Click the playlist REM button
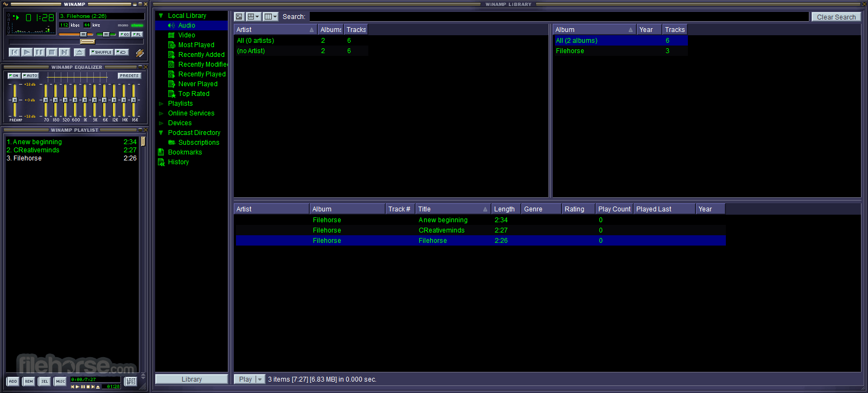 click(29, 381)
